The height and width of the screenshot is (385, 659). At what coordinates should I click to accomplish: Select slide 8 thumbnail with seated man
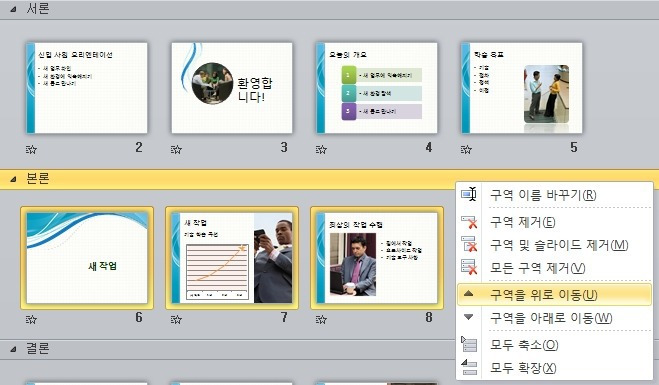[x=377, y=258]
